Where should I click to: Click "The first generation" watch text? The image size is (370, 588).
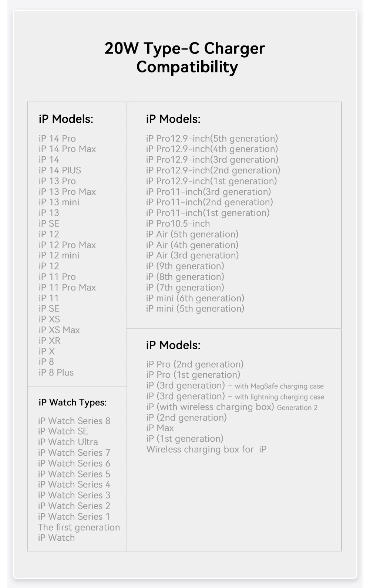click(79, 527)
